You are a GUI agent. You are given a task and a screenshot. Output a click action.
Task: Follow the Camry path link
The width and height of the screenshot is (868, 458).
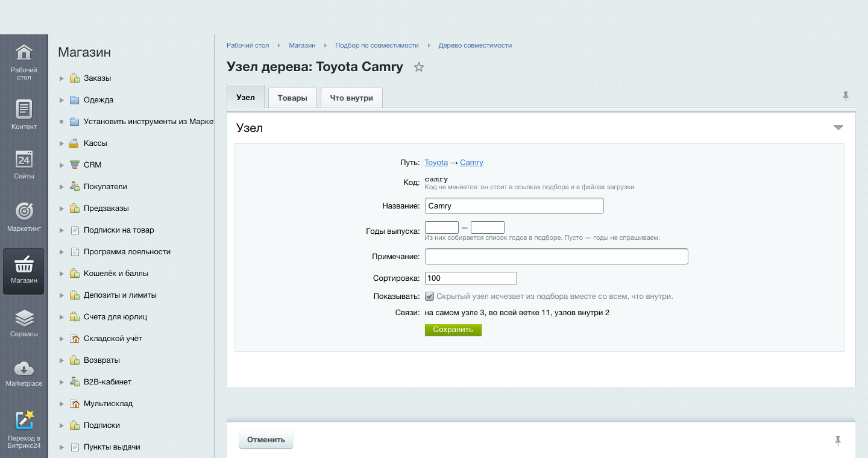pos(471,163)
